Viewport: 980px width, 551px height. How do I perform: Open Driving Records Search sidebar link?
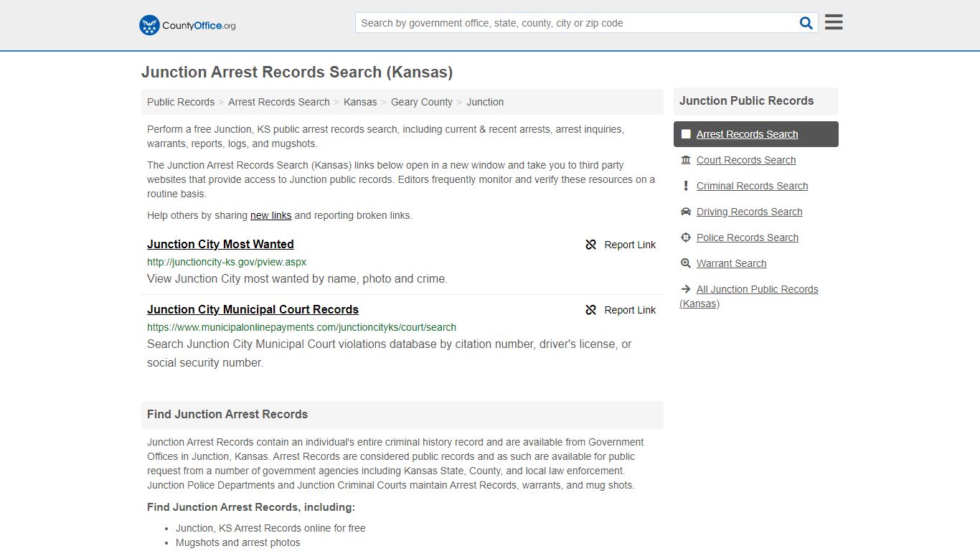coord(749,212)
